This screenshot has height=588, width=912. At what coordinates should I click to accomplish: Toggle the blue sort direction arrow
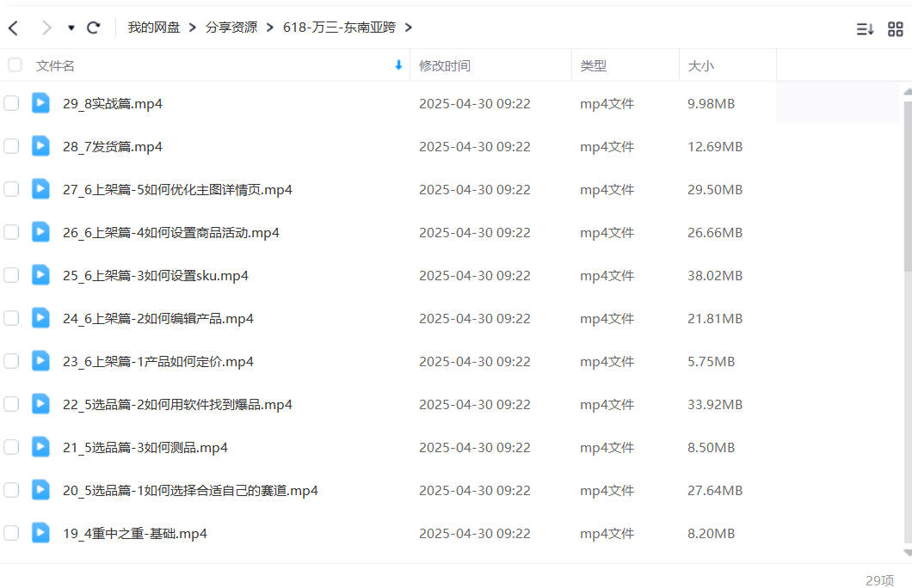click(398, 65)
